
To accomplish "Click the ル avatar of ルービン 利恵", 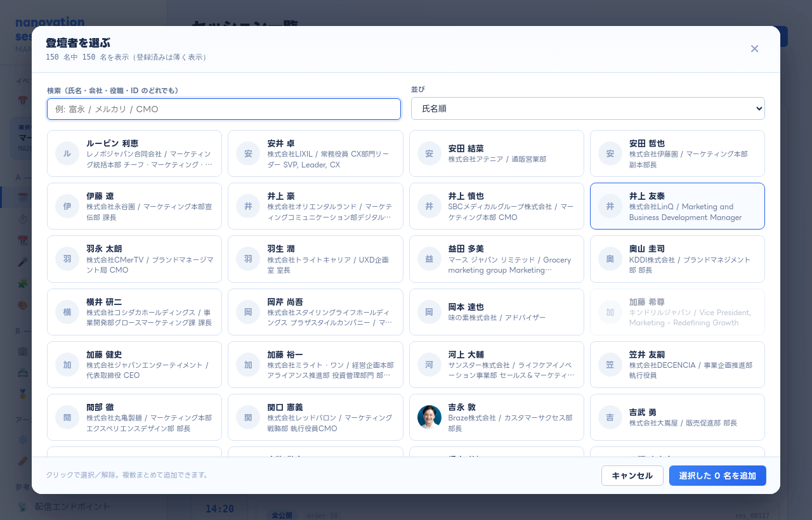I will [x=67, y=153].
